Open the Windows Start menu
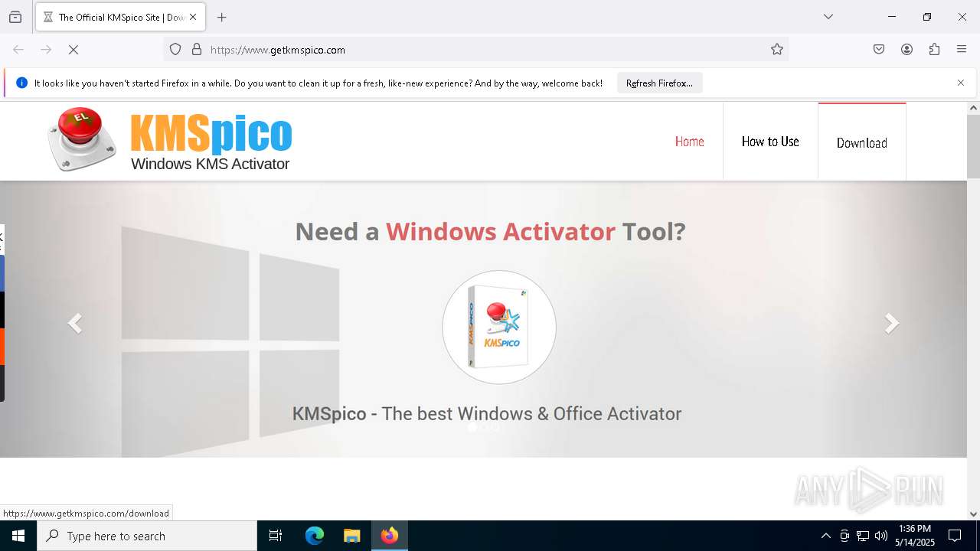980x551 pixels. [18, 536]
